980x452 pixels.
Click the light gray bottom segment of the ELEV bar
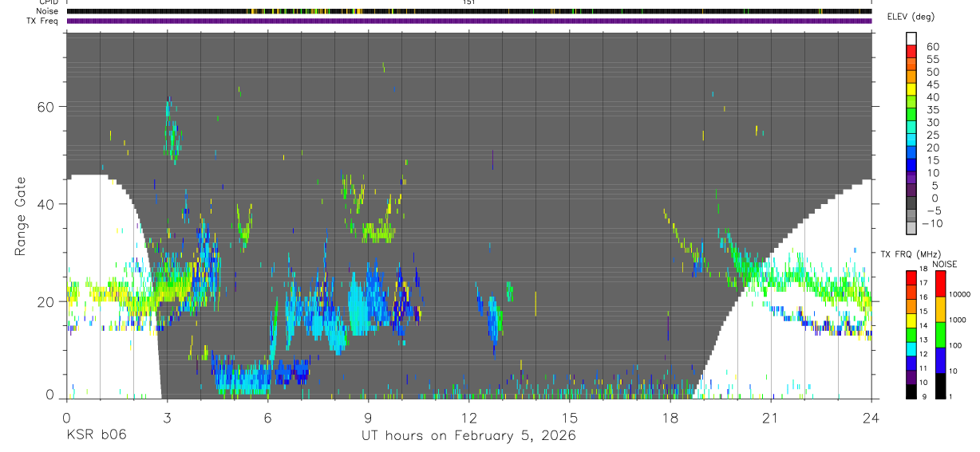click(x=911, y=226)
